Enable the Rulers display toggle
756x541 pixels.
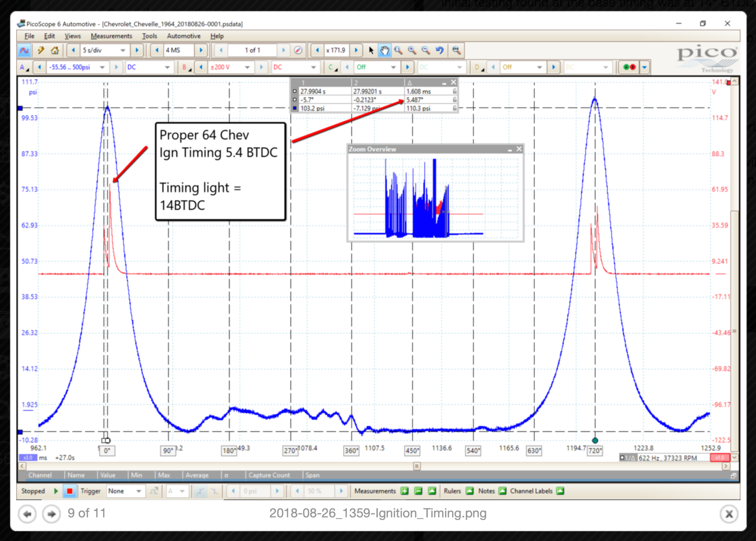point(469,491)
